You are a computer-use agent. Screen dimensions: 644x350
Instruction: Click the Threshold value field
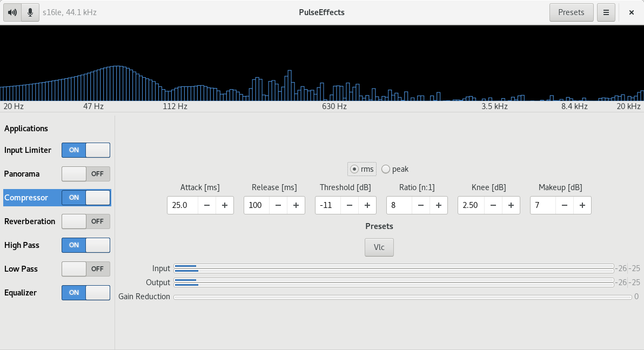pos(328,205)
